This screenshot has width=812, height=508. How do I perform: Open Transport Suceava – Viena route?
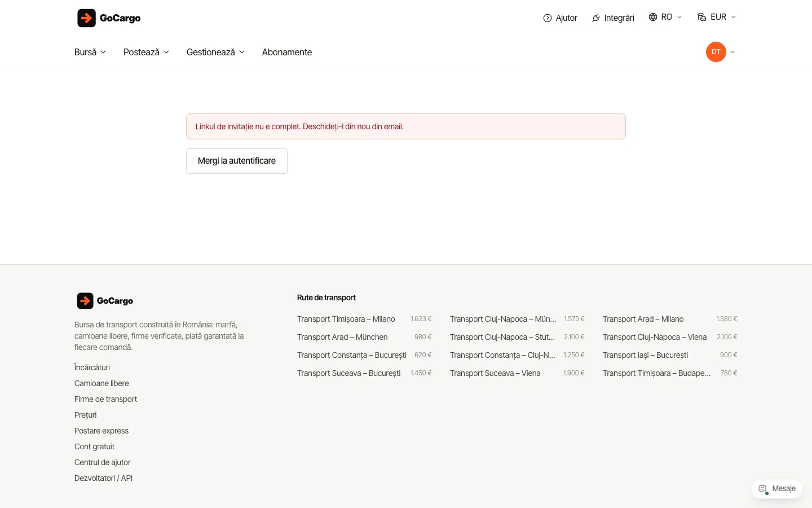pos(495,373)
